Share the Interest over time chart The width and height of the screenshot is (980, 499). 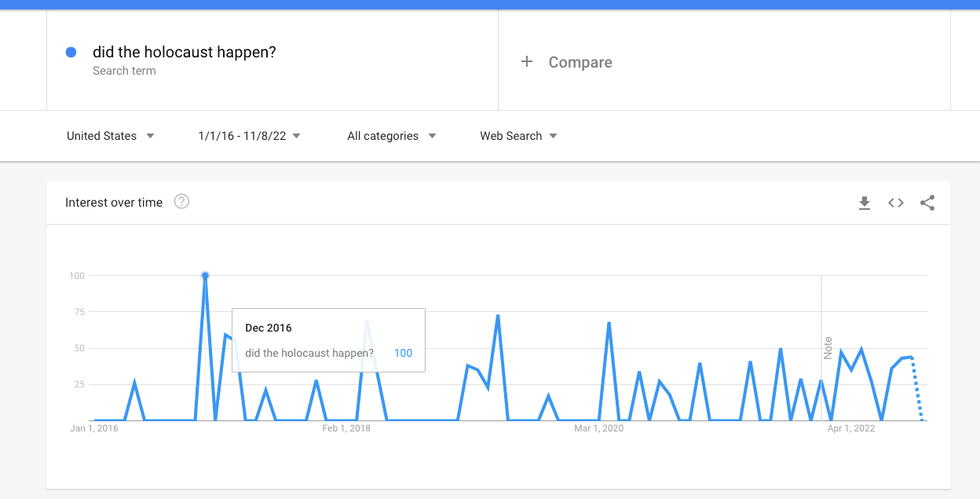click(927, 203)
